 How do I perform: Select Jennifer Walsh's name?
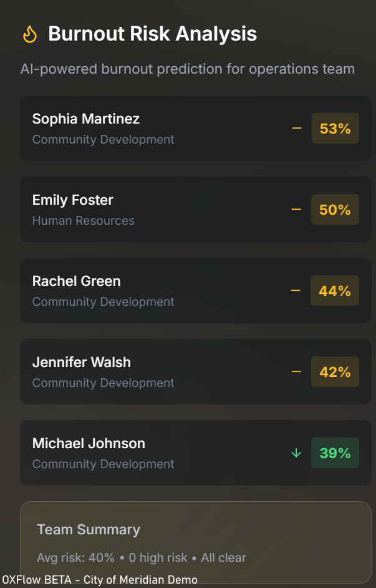click(82, 362)
